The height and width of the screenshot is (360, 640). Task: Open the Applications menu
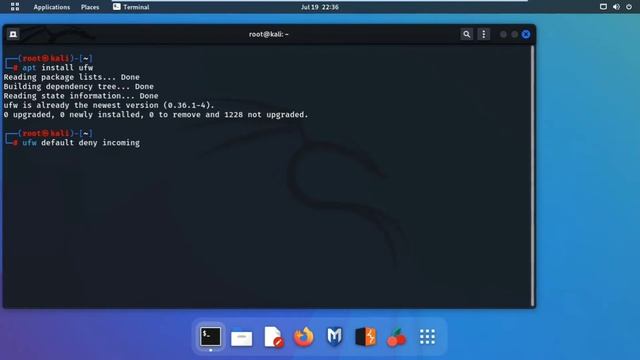tap(52, 7)
